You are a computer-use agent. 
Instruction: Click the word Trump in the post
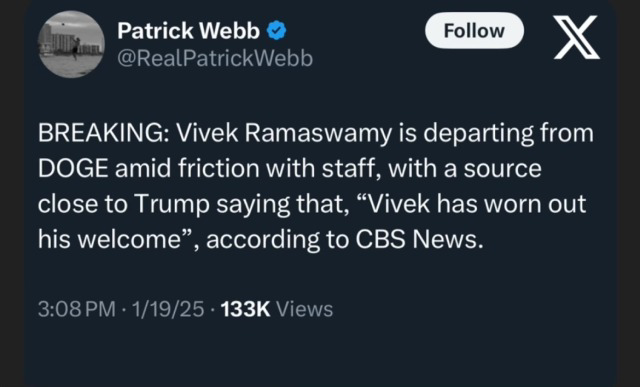tap(171, 205)
